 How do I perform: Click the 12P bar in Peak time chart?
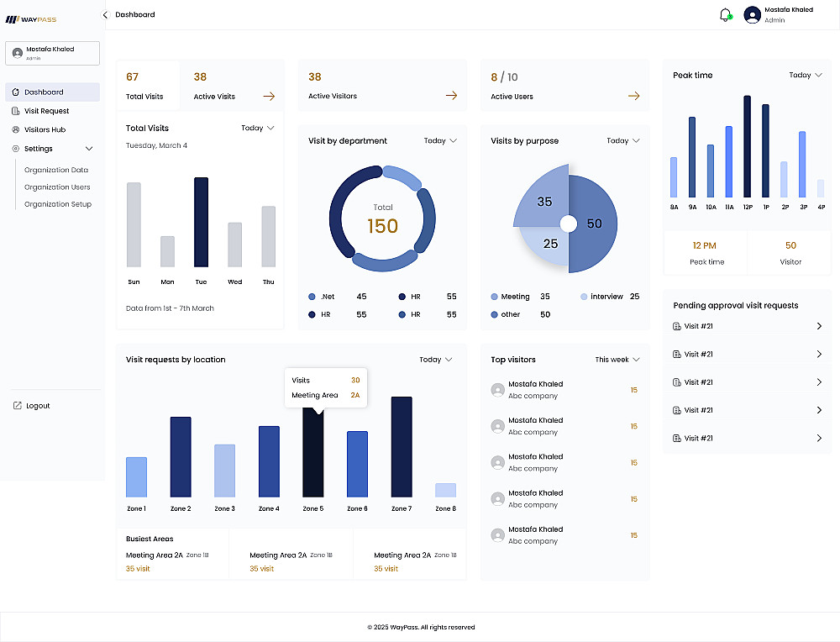tap(748, 146)
